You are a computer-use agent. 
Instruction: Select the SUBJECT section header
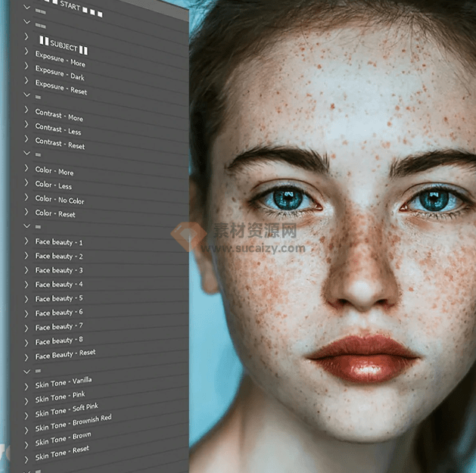pyautogui.click(x=64, y=45)
